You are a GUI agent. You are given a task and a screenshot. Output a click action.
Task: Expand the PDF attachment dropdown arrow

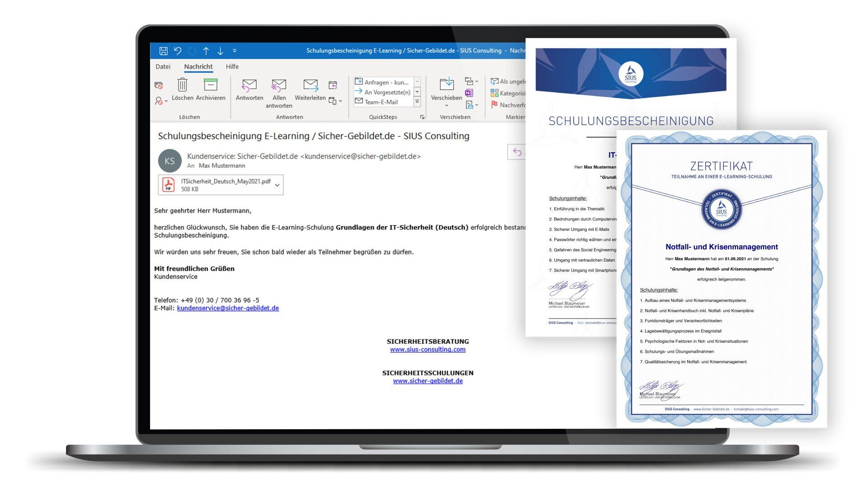tap(277, 185)
